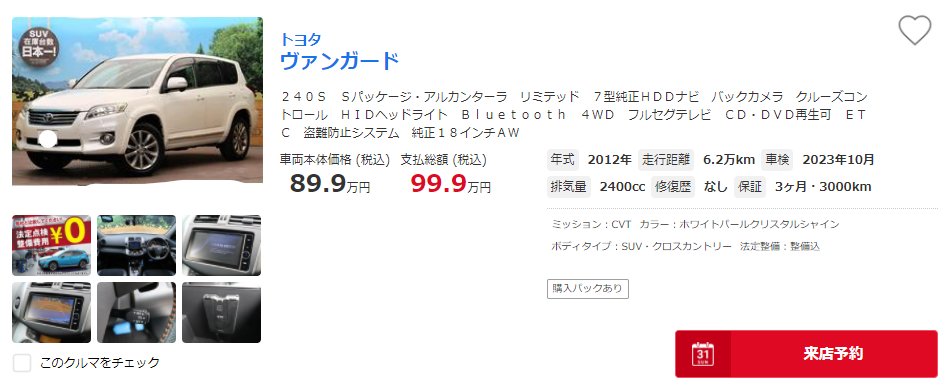Viewport: 950px width, 386px height.
Task: Tick the このクルマをチェック checkbox
Action: tap(22, 363)
